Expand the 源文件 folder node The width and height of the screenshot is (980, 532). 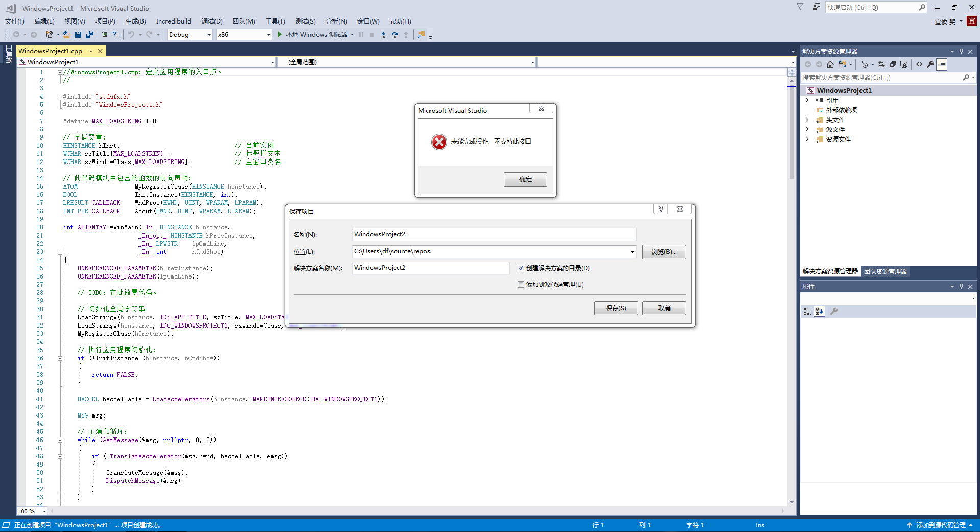click(x=807, y=129)
